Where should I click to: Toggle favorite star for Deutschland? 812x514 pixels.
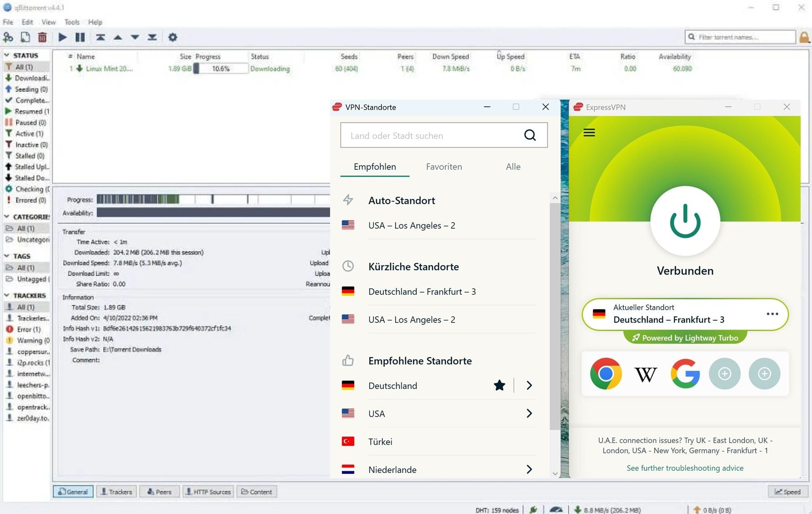499,386
